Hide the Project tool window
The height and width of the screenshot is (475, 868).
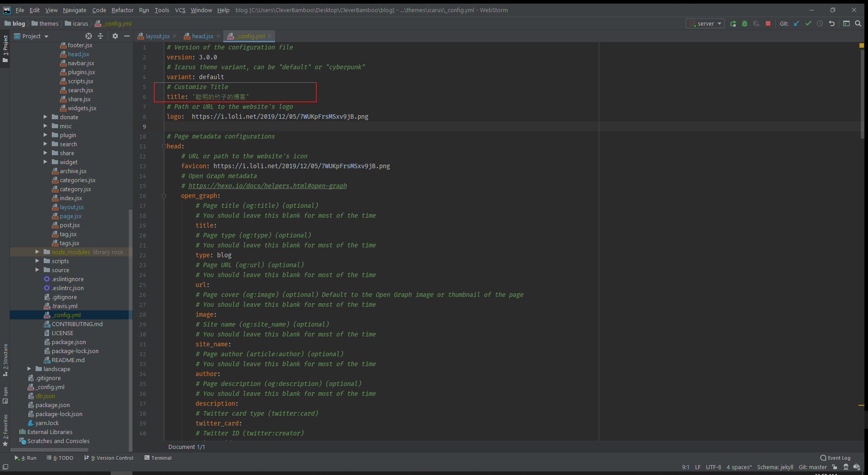pyautogui.click(x=127, y=36)
